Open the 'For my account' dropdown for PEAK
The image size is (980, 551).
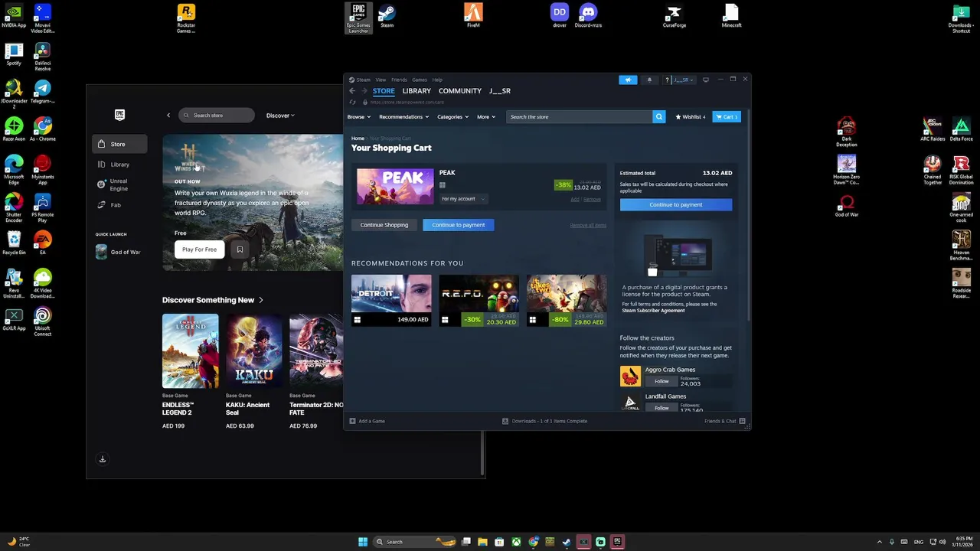462,199
